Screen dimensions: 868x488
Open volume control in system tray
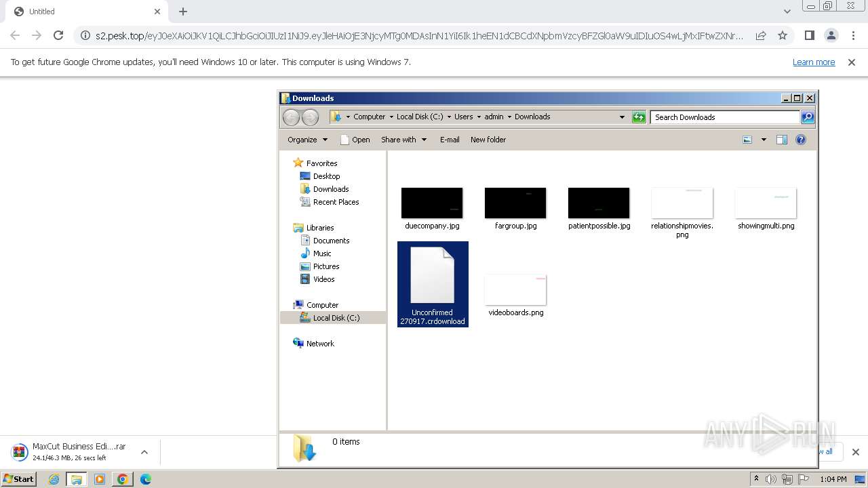pos(770,479)
